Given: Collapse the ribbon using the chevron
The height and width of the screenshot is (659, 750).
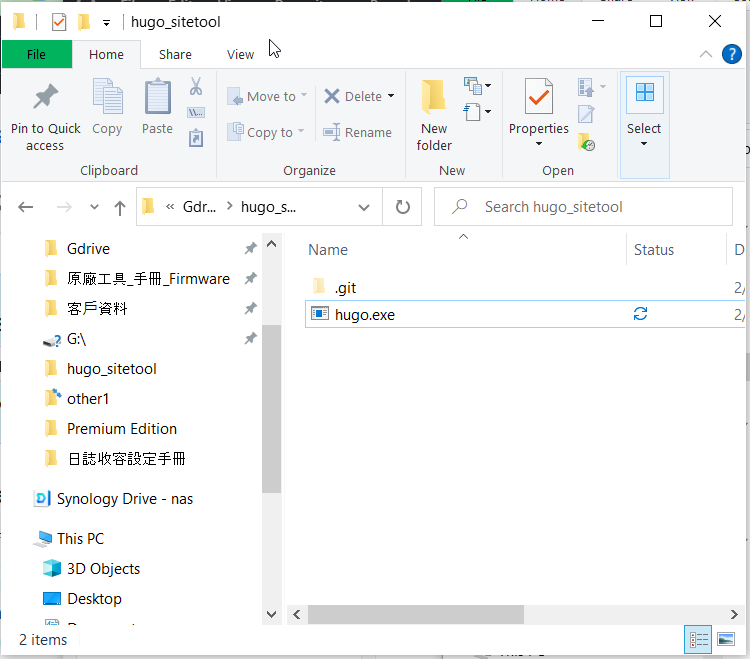Looking at the screenshot, I should tap(706, 54).
